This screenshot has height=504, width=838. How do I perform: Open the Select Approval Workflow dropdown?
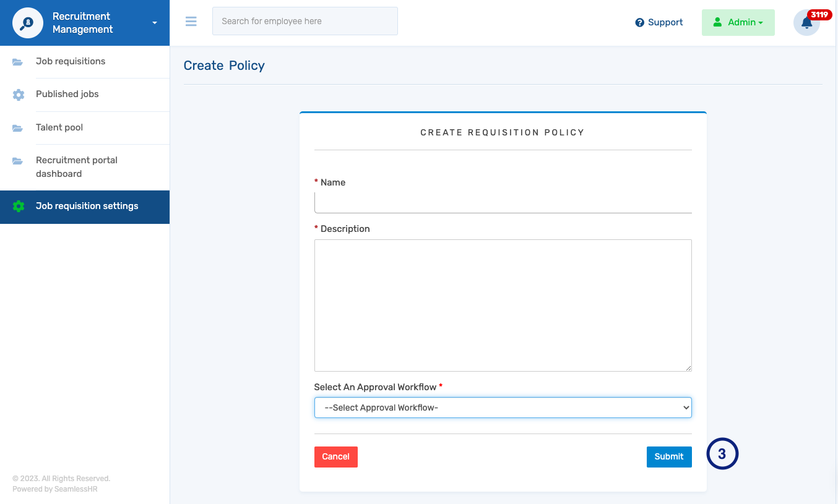[503, 407]
